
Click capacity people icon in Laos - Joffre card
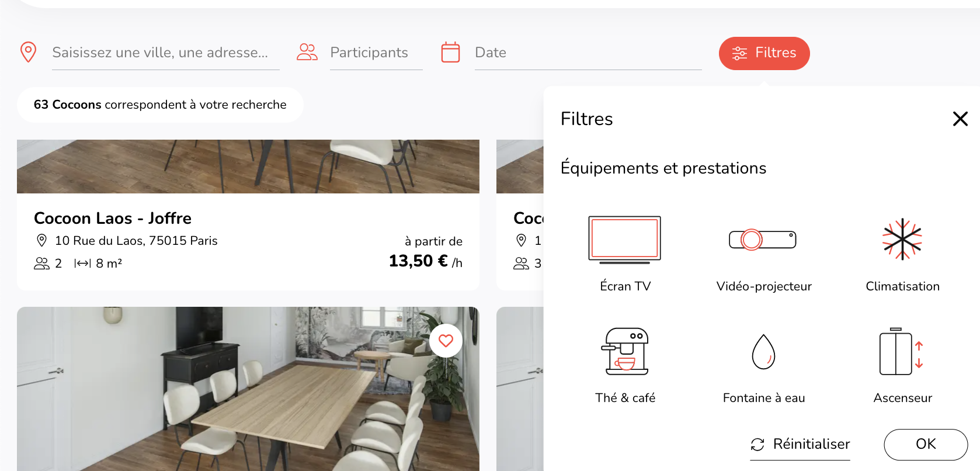pyautogui.click(x=41, y=264)
